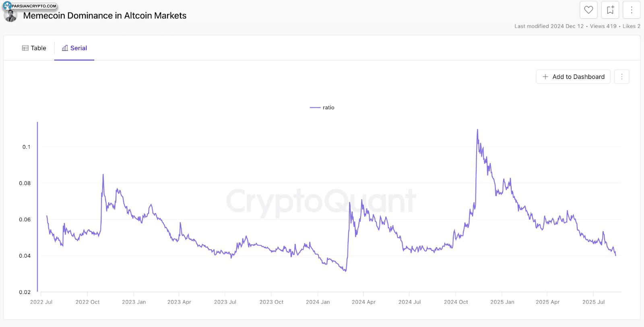Open the page options three-dot menu
The image size is (644, 327).
pos(632,10)
